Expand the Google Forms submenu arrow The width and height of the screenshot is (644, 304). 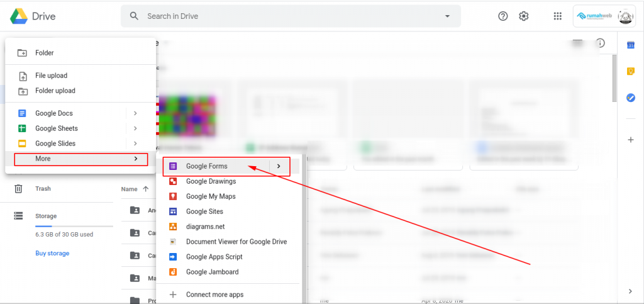[x=279, y=166]
